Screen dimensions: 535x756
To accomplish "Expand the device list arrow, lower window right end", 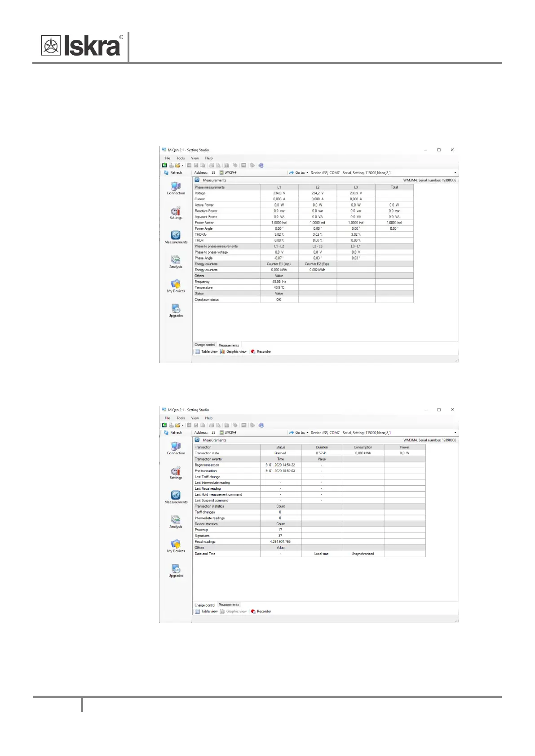I will 455,433.
